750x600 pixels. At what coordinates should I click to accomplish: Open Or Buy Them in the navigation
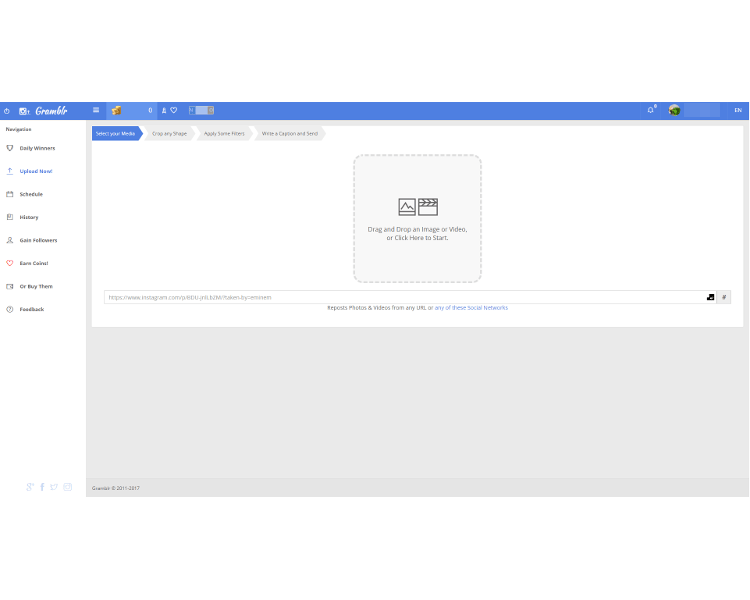(x=36, y=286)
